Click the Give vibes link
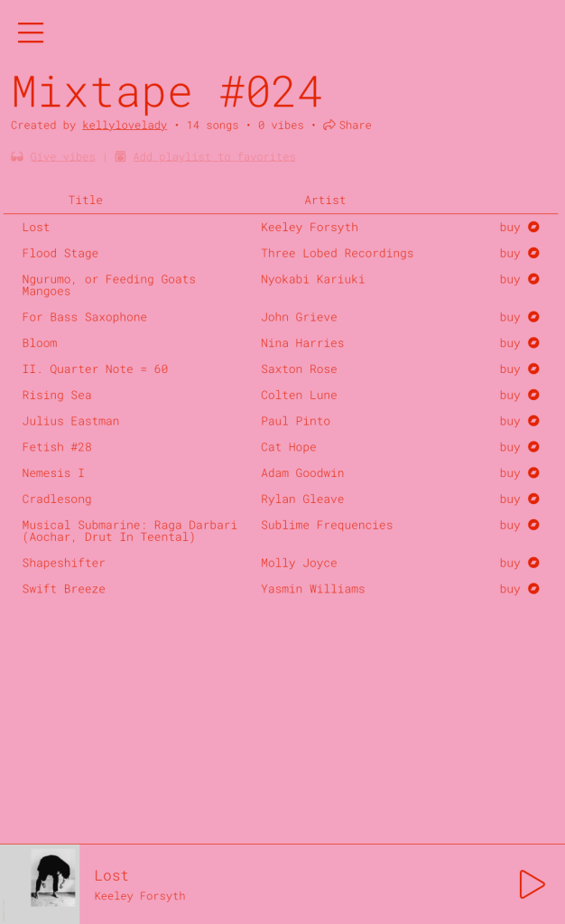Image resolution: width=565 pixels, height=924 pixels. pyautogui.click(x=62, y=157)
